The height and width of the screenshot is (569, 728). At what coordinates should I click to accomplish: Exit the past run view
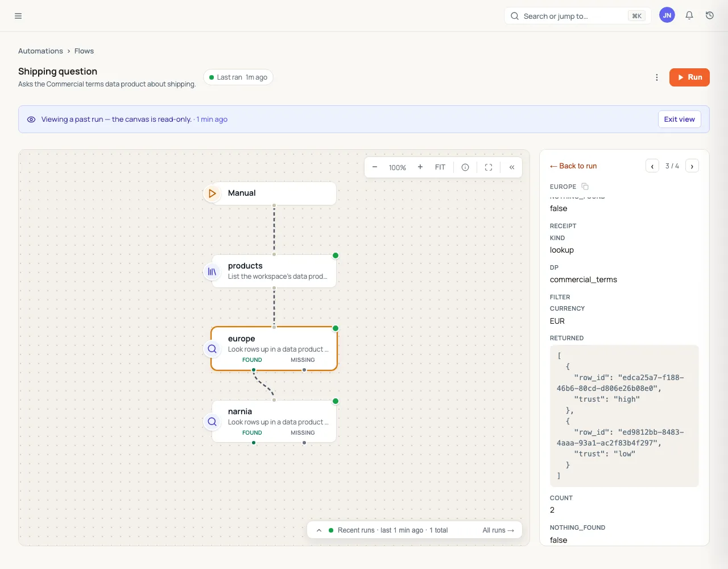(679, 119)
